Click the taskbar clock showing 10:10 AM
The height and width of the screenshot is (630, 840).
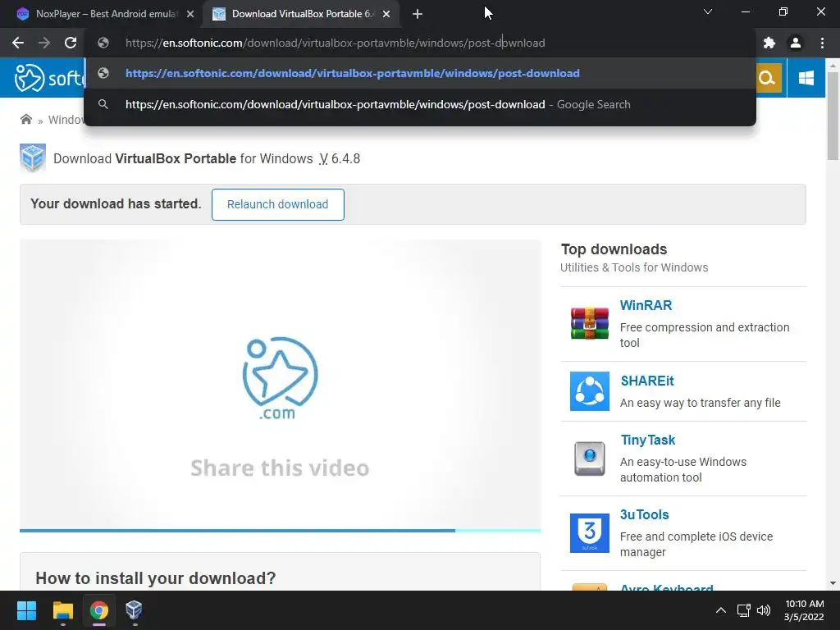tap(804, 610)
